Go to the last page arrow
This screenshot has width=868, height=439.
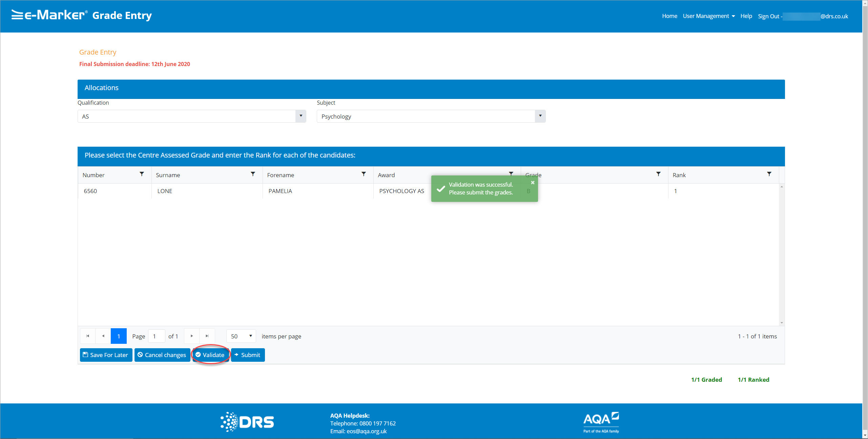point(207,336)
